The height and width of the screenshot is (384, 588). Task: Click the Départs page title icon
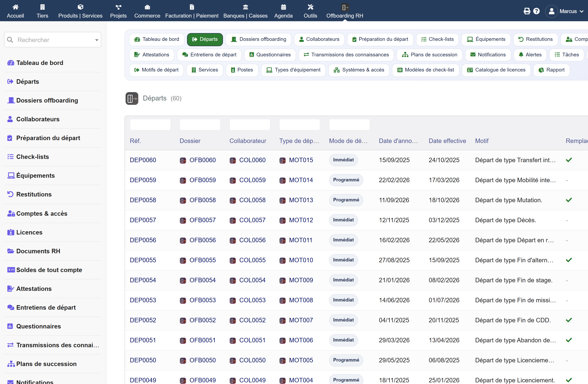tap(132, 98)
